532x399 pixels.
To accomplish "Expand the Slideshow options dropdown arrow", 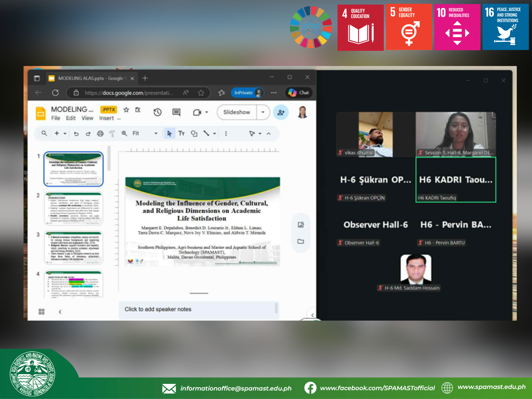I will click(x=263, y=112).
